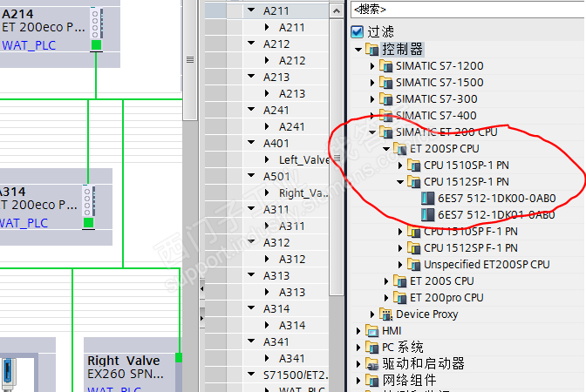Select CPU 1510SP-1 PN folder icon
Viewport: 586px width, 392px height.
click(413, 165)
